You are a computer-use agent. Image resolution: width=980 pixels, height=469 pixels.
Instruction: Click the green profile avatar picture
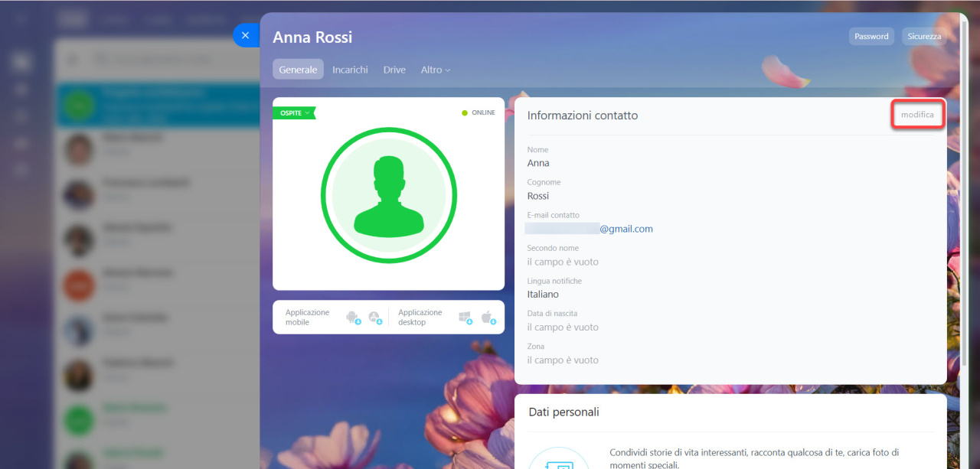389,195
